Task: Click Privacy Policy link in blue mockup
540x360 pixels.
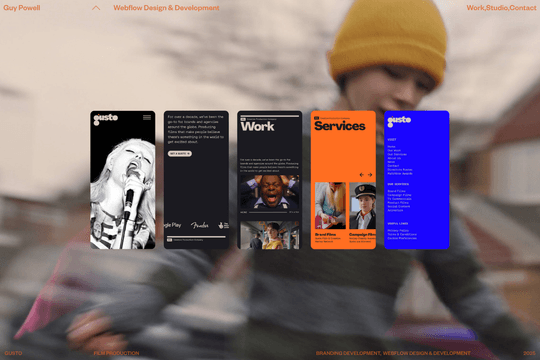Action: click(x=398, y=230)
